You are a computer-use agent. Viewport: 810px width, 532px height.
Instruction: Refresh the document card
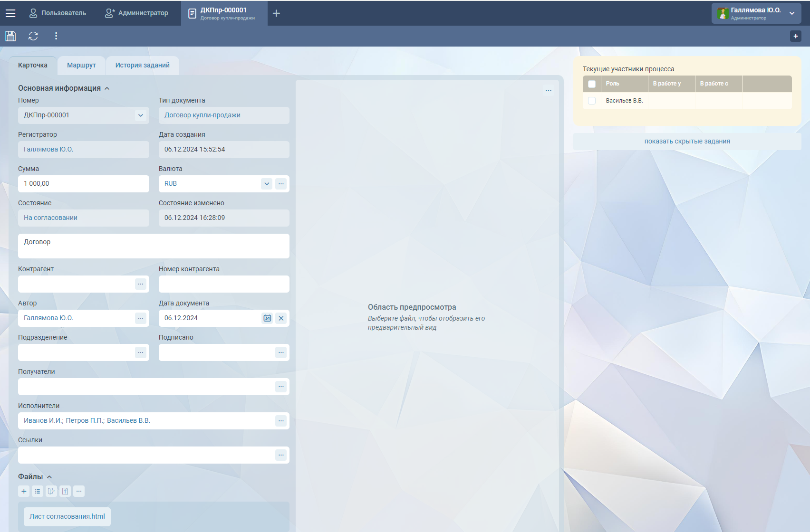point(33,36)
